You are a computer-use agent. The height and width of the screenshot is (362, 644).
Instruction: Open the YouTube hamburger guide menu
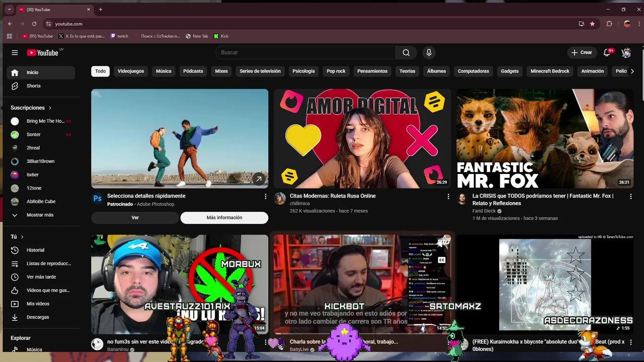[x=15, y=53]
